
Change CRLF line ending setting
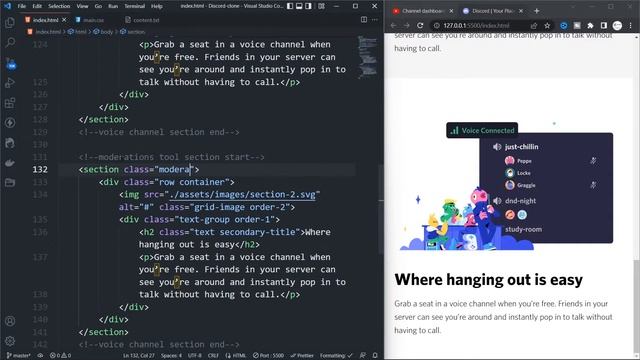tap(213, 356)
